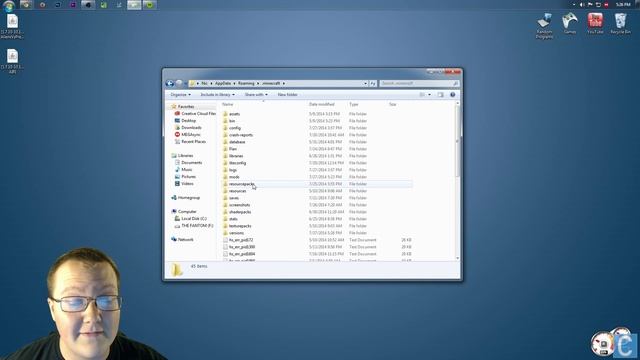This screenshot has width=640, height=360.
Task: Select the resources folder icon
Action: click(225, 191)
